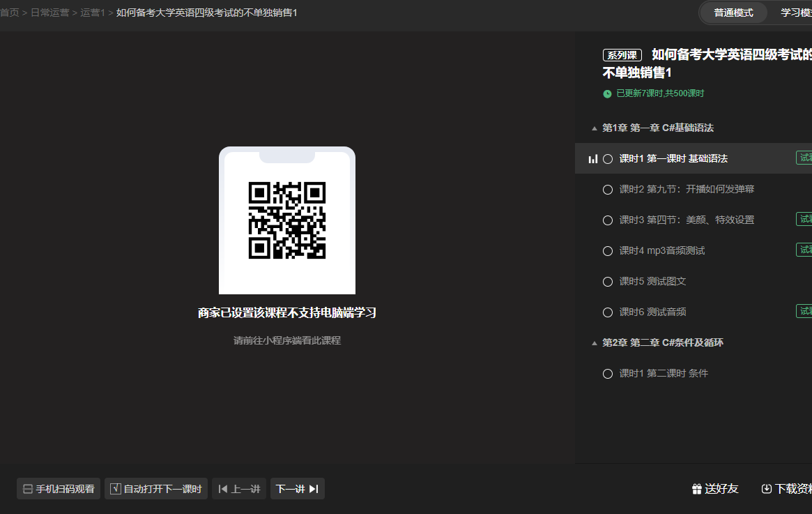Screen dimensions: 812x514
Task: Select the circle for 课时3 美颜、特效设置
Action: pos(608,220)
